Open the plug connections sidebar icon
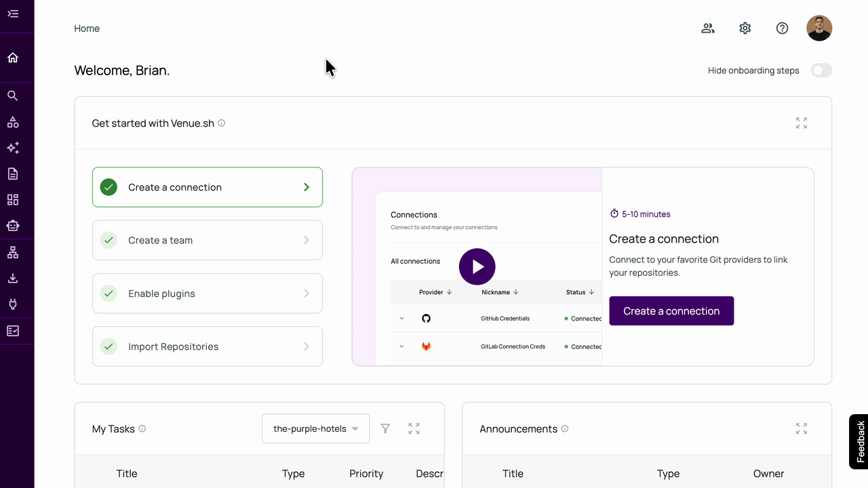 point(13,304)
